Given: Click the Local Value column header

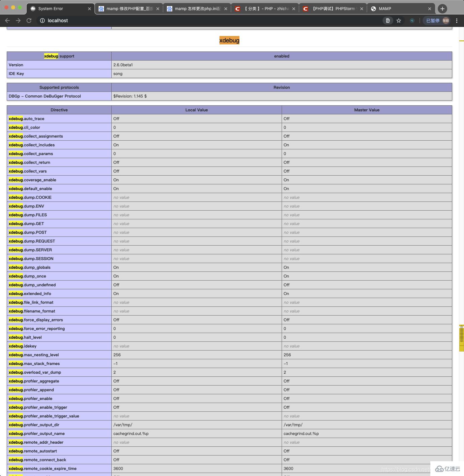Looking at the screenshot, I should click(x=197, y=110).
